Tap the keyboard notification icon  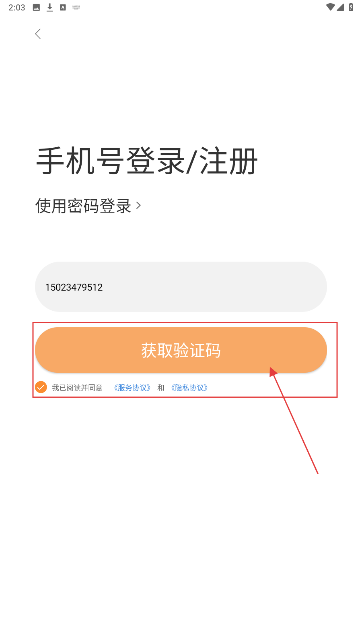[76, 7]
